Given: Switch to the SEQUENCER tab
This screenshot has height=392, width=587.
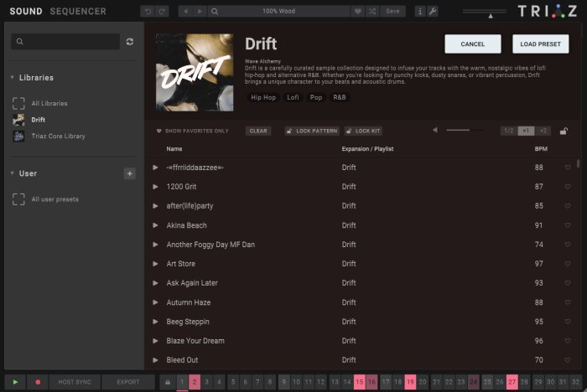Looking at the screenshot, I should 78,11.
